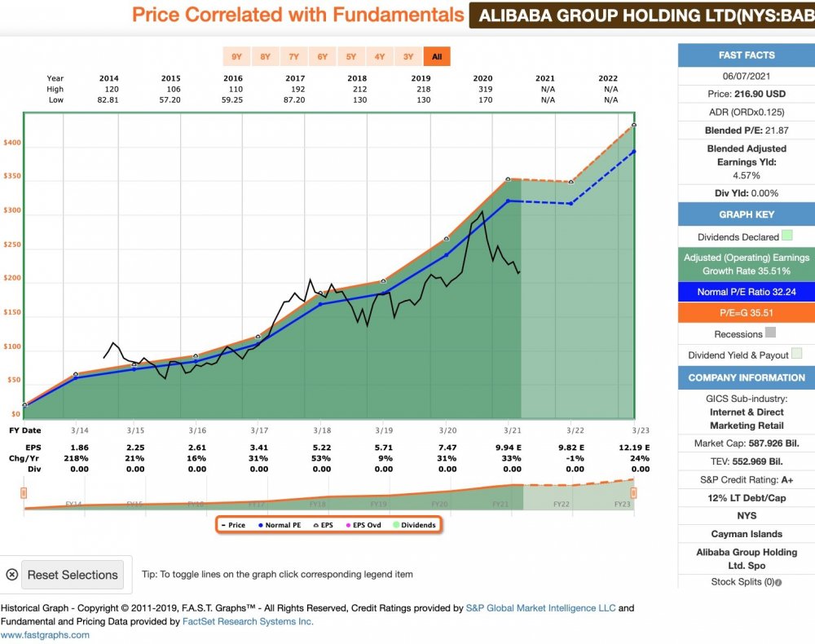Click the Stock Splits info icon
The width and height of the screenshot is (815, 644).
(778, 582)
